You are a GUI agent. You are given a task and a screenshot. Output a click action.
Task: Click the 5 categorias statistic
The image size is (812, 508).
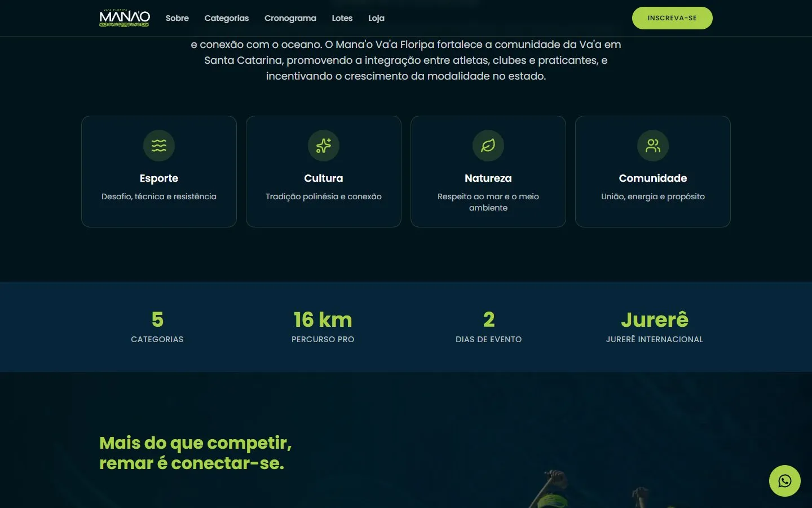click(x=157, y=327)
